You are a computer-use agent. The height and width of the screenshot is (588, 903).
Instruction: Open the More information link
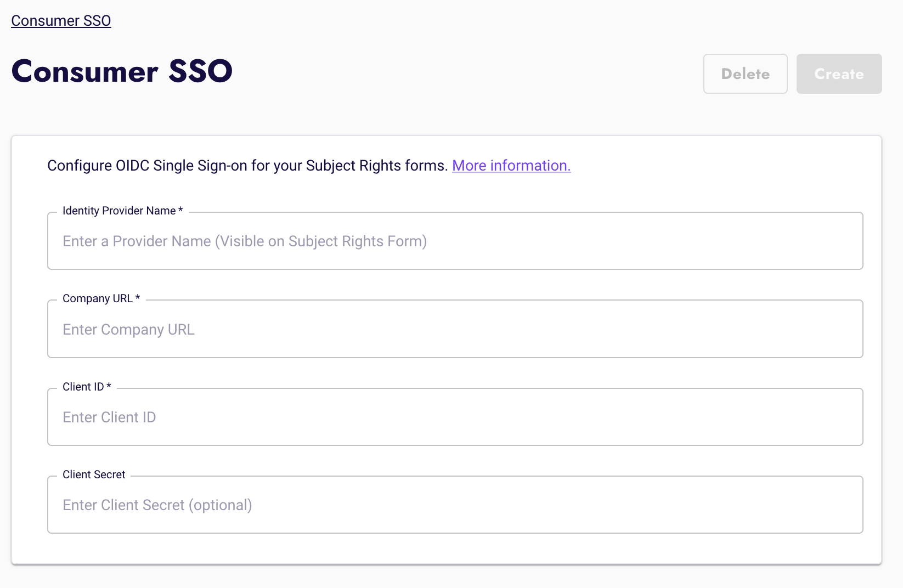(x=511, y=165)
